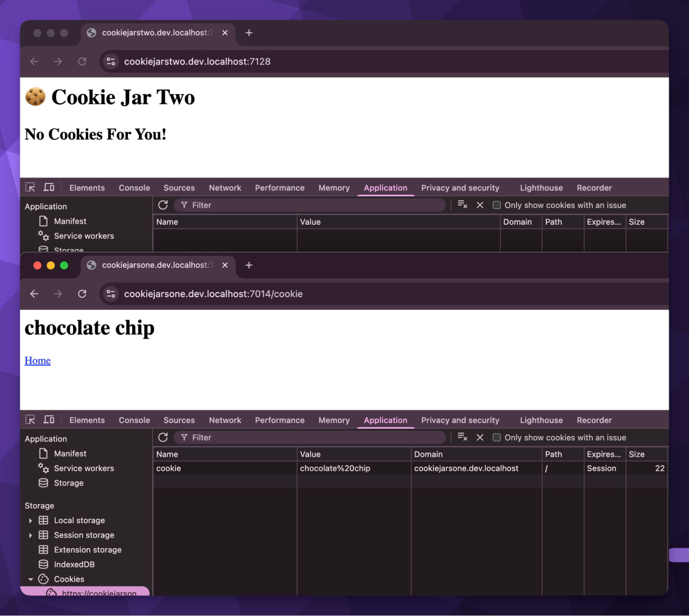This screenshot has width=689, height=616.
Task: Click the 'cookiejarsone.dev.localhost' domain cell
Action: pyautogui.click(x=476, y=468)
